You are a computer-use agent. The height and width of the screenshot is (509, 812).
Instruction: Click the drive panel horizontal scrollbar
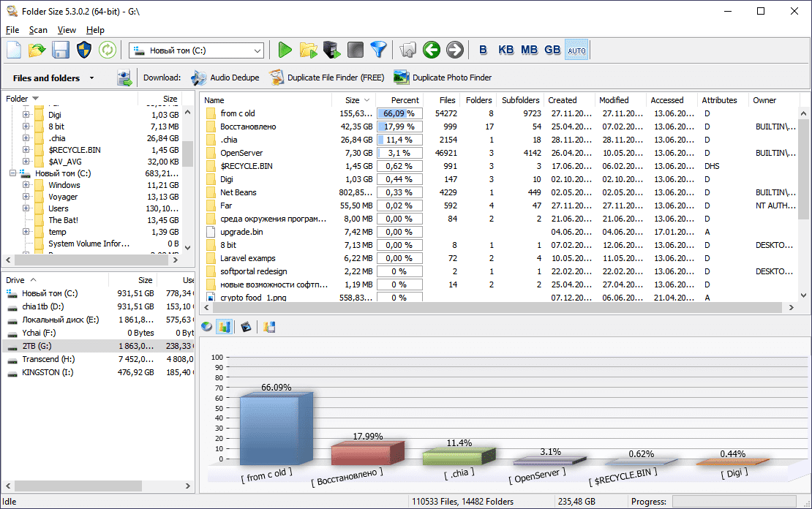tap(98, 486)
